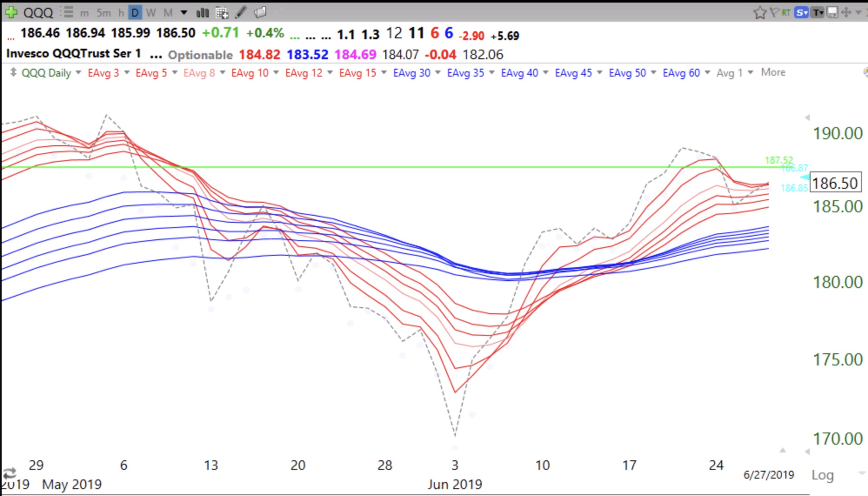Click the star favorite icon

coord(759,13)
